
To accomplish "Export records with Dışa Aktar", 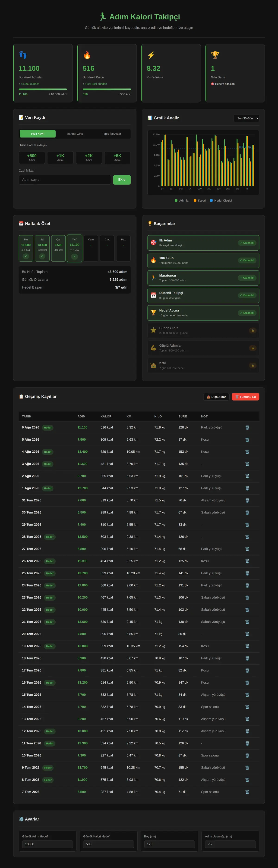I will (x=216, y=397).
